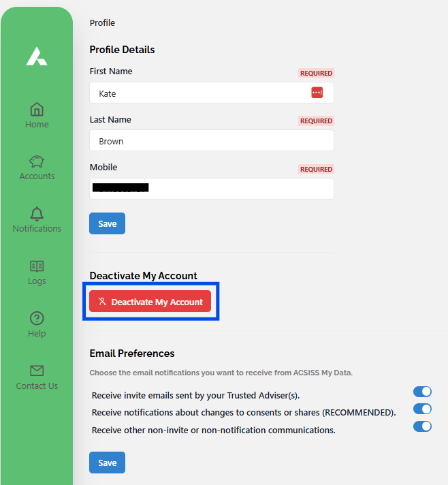The height and width of the screenshot is (485, 448).
Task: Select the Notifications menu label
Action: tap(37, 229)
